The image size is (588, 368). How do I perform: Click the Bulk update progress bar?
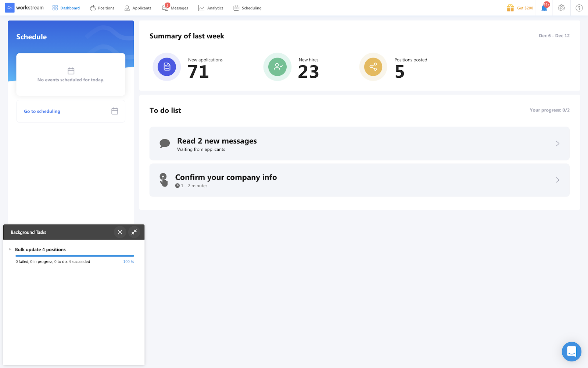click(x=75, y=256)
